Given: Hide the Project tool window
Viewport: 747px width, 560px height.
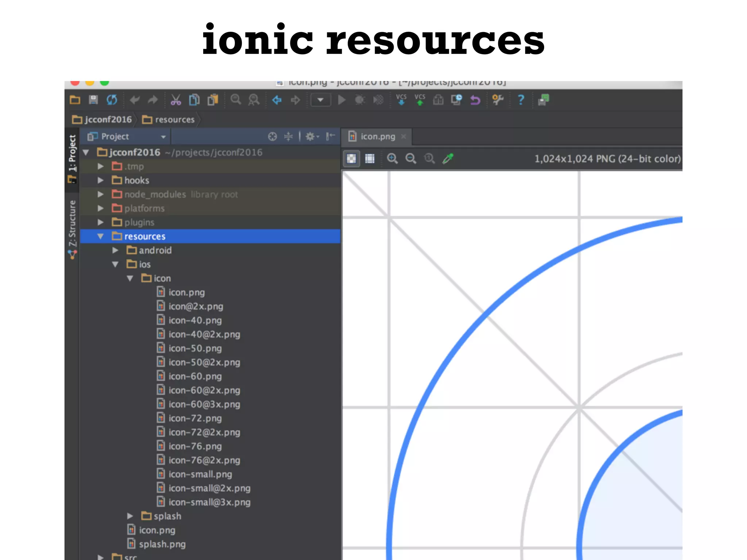Looking at the screenshot, I should tap(330, 136).
